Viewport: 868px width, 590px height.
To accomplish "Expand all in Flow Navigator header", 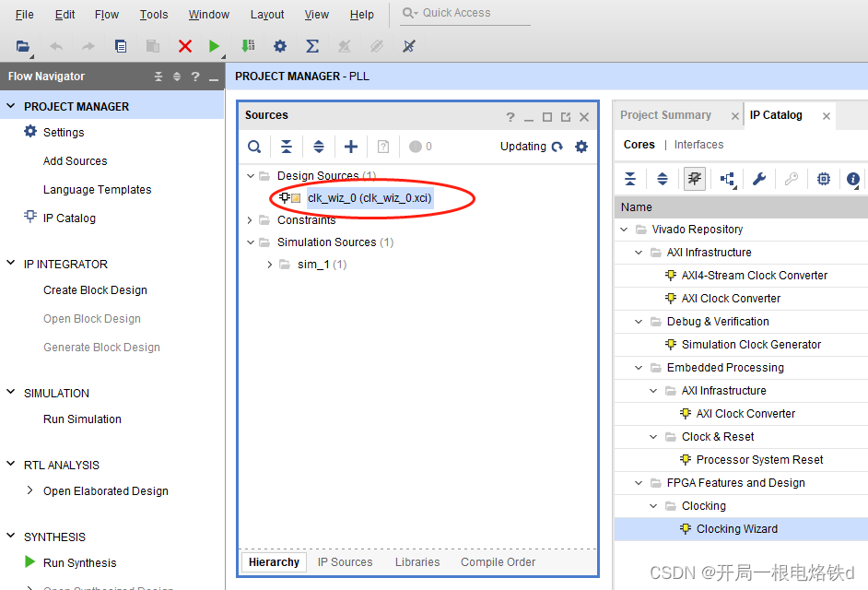I will [x=177, y=77].
